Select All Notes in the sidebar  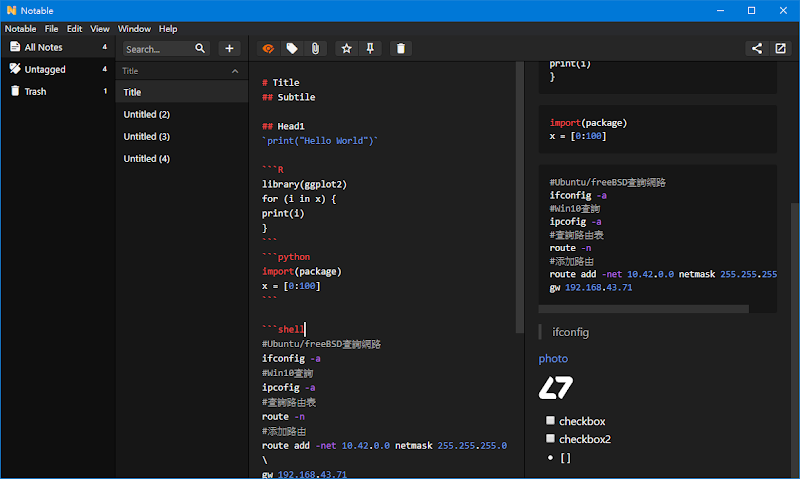(58, 47)
